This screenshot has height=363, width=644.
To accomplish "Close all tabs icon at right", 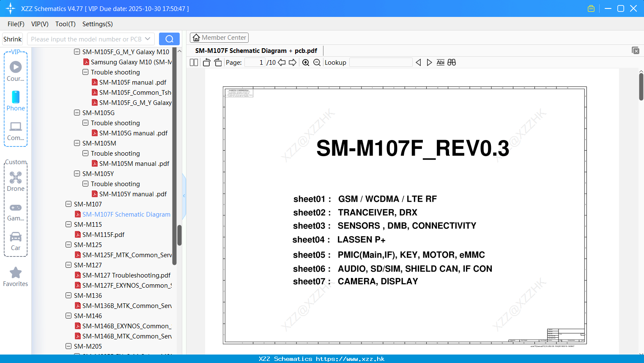I will [636, 50].
